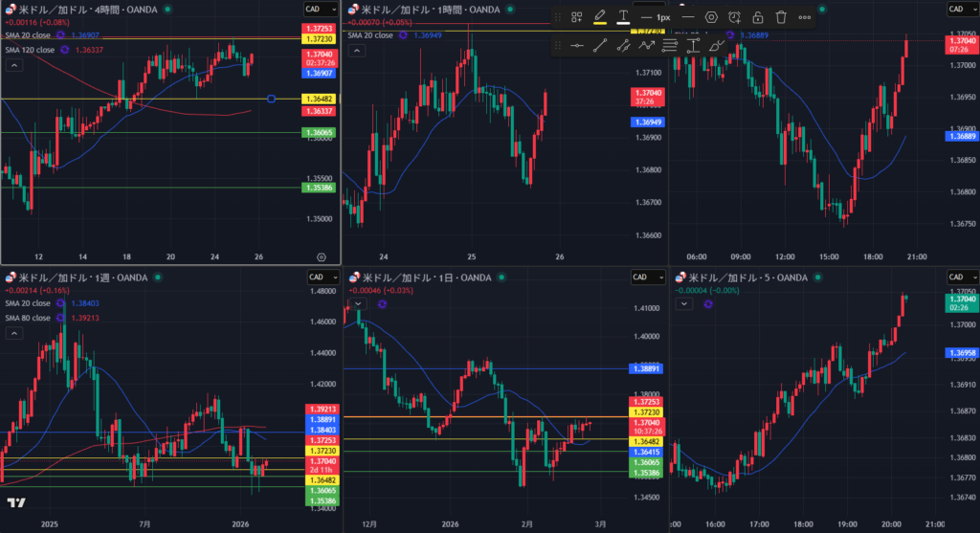Screen dimensions: 980x533
Task: Click the TradingView logo in bottom-left
Action: [15, 502]
